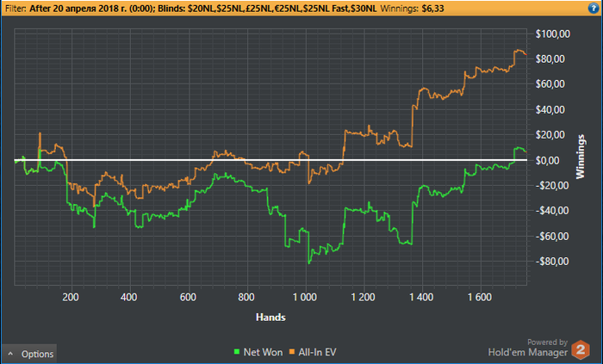Image resolution: width=603 pixels, height=364 pixels.
Task: Click the -$80,00 axis label
Action: coord(552,261)
